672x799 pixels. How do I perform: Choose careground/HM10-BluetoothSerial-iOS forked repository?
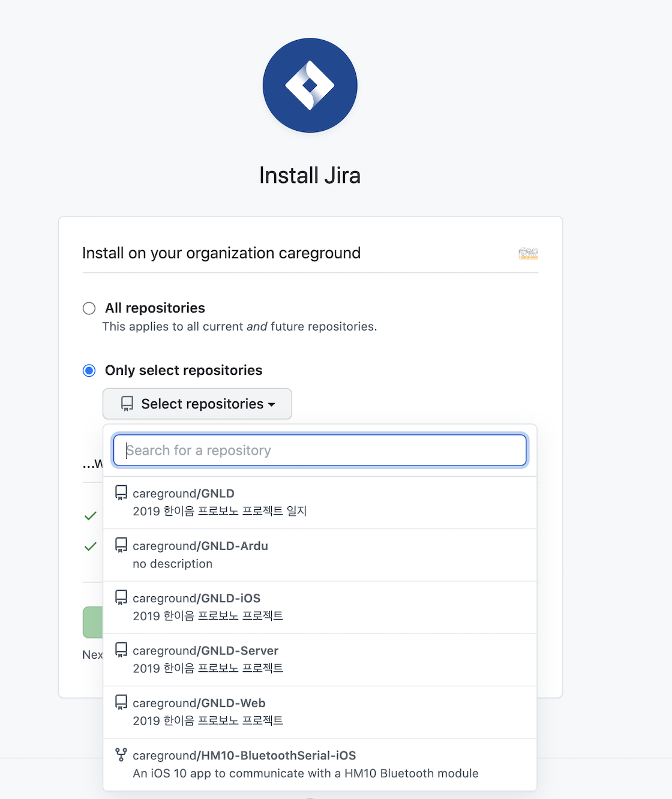click(x=320, y=764)
